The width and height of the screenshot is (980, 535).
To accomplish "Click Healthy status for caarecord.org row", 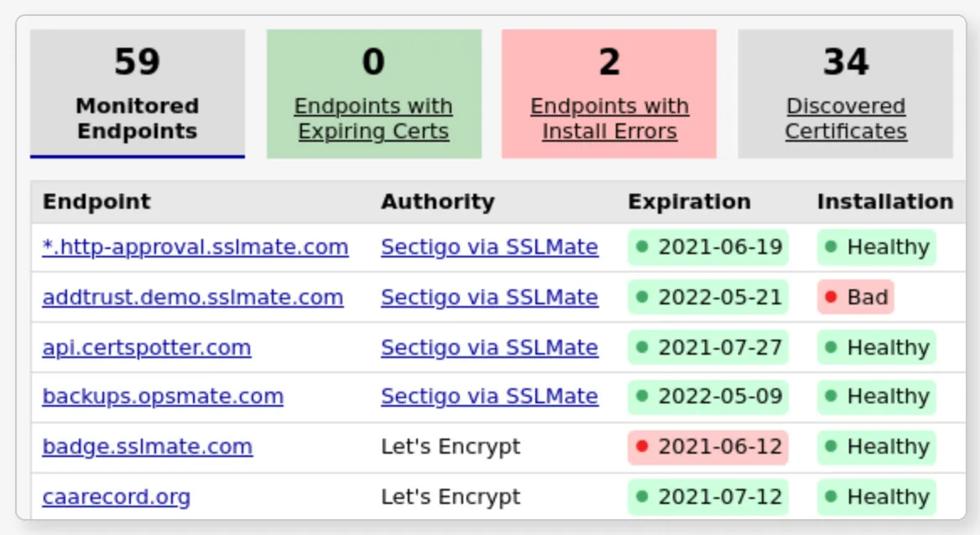I will (877, 497).
